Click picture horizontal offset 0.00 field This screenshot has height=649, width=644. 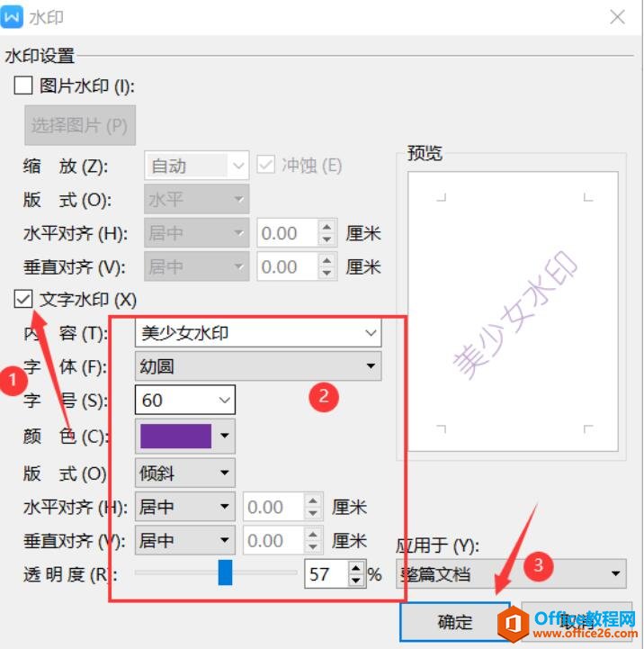[288, 232]
